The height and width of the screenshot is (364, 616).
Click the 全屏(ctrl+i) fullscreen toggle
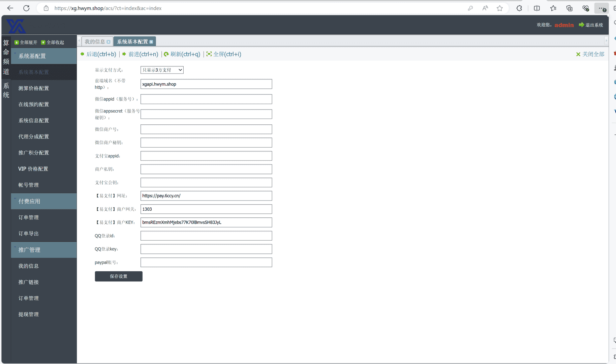tap(224, 54)
